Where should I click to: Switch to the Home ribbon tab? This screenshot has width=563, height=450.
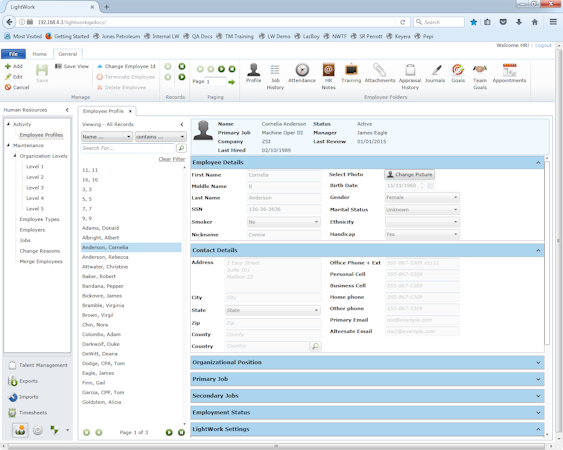point(39,54)
